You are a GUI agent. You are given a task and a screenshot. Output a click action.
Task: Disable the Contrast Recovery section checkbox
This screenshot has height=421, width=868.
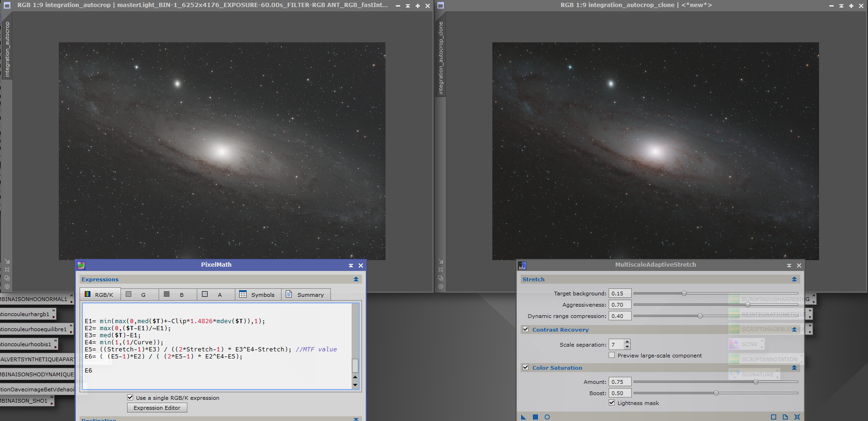525,329
